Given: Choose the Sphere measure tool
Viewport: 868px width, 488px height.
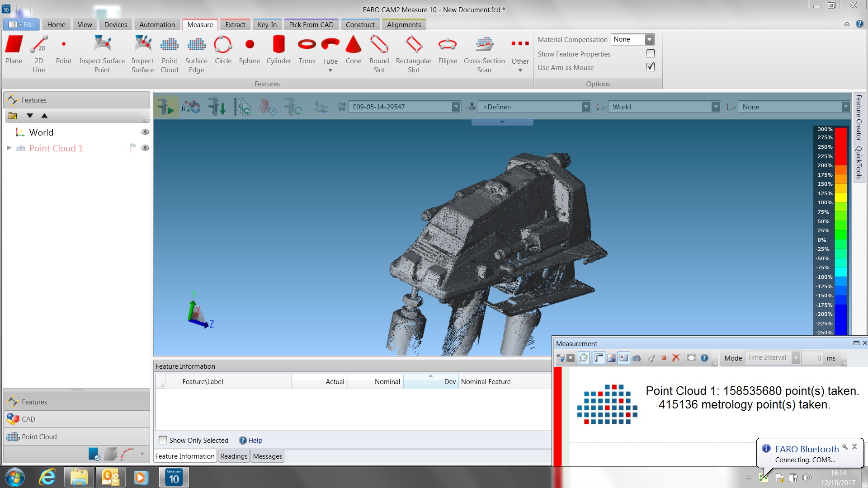Looking at the screenshot, I should coord(250,50).
